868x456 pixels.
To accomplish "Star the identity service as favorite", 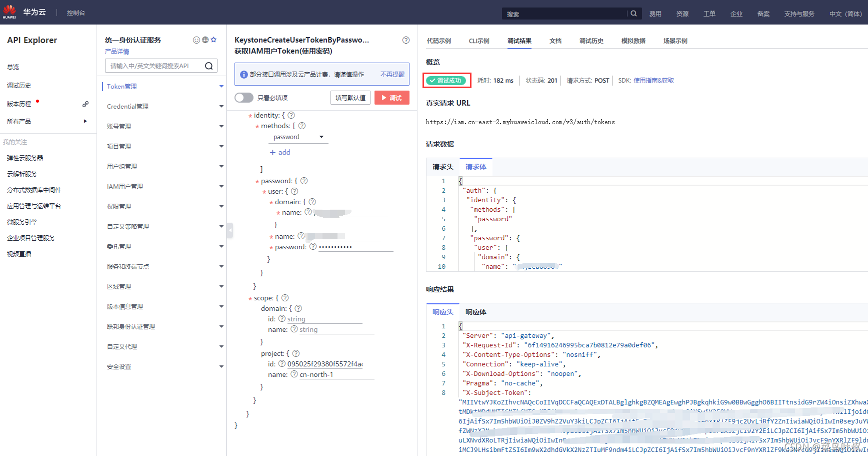I will click(x=213, y=40).
